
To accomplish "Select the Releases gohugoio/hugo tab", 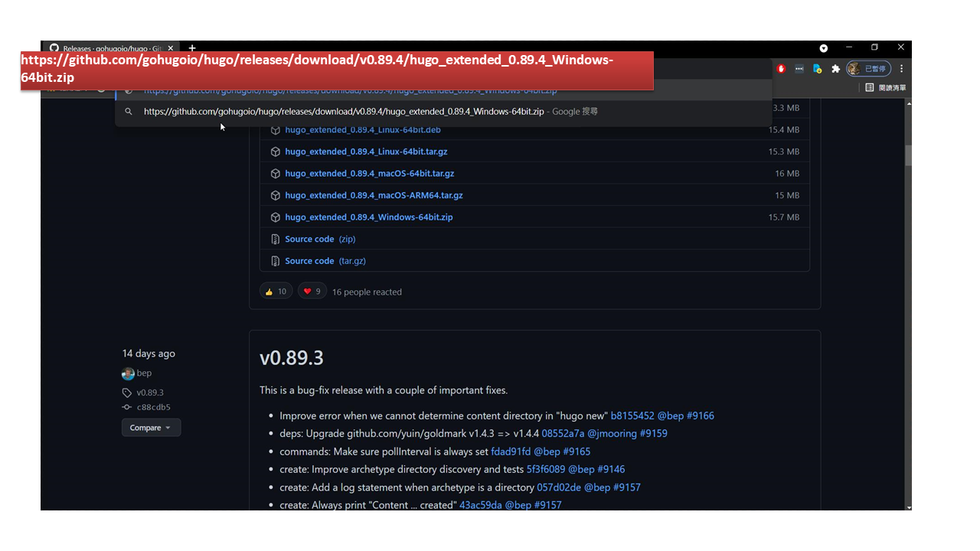I will (107, 47).
